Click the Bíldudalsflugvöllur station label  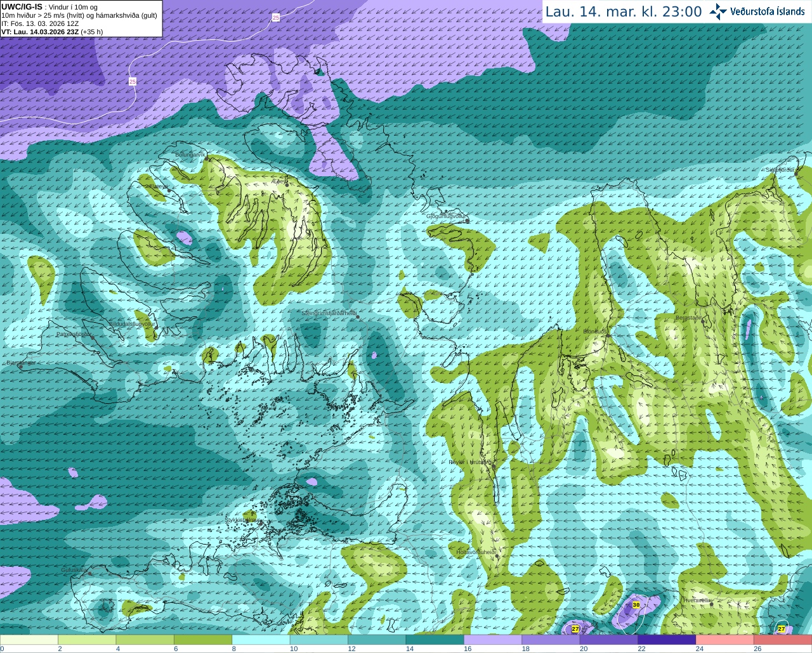tap(131, 323)
